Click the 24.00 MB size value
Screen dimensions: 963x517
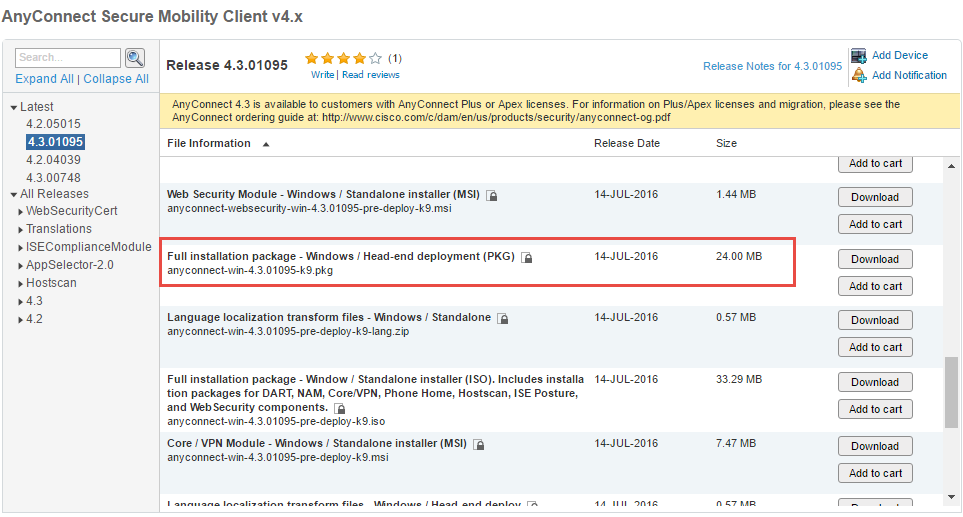pyautogui.click(x=739, y=256)
